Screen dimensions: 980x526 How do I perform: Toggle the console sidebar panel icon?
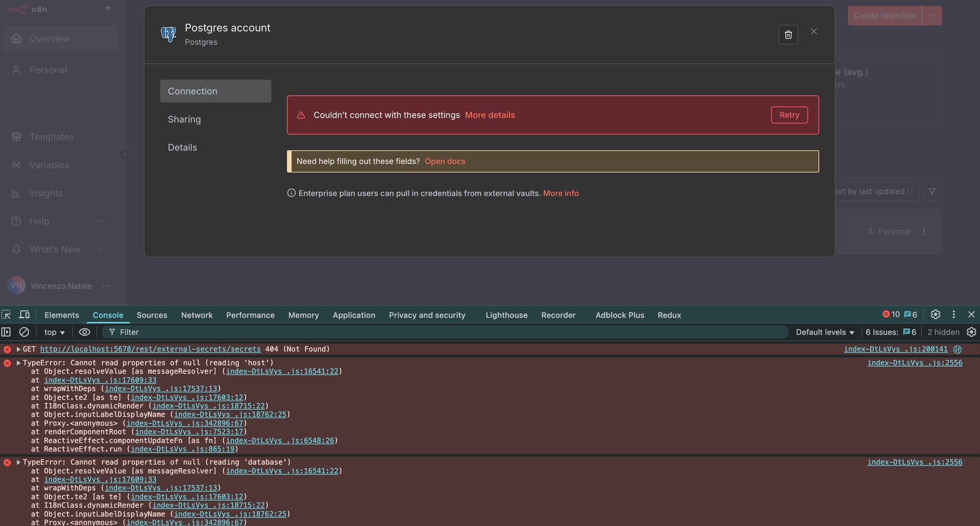pyautogui.click(x=6, y=332)
